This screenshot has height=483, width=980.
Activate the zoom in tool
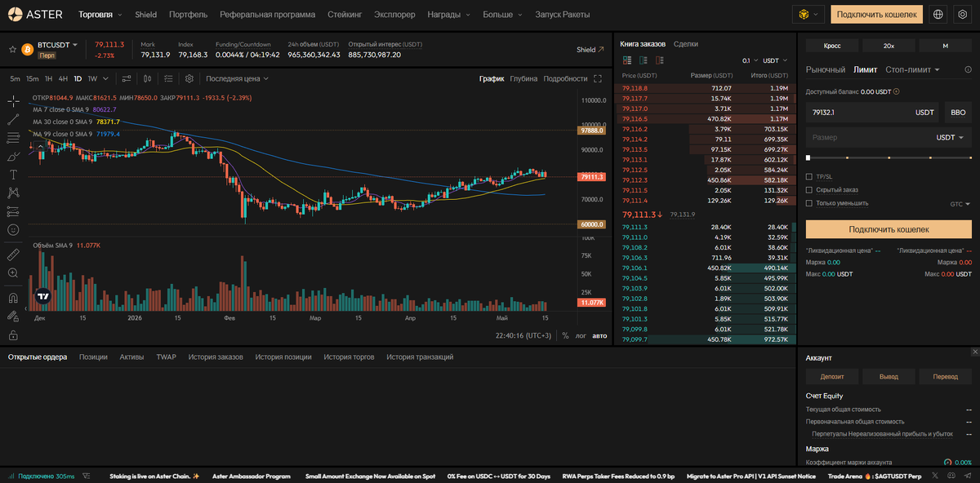(13, 273)
